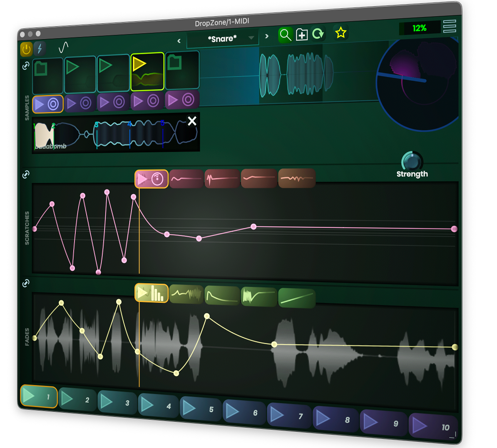Click the last pink scratch curve point
The image size is (497, 448).
tap(454, 229)
